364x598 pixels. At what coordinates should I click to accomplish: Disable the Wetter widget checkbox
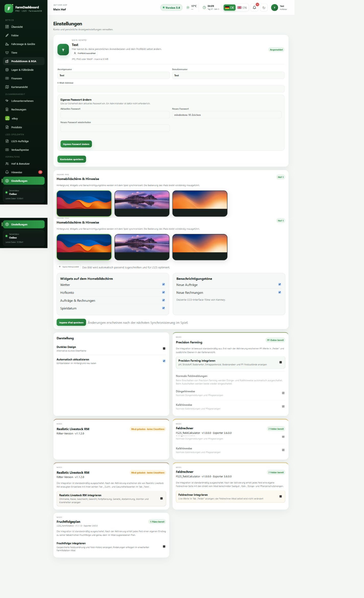click(x=164, y=284)
